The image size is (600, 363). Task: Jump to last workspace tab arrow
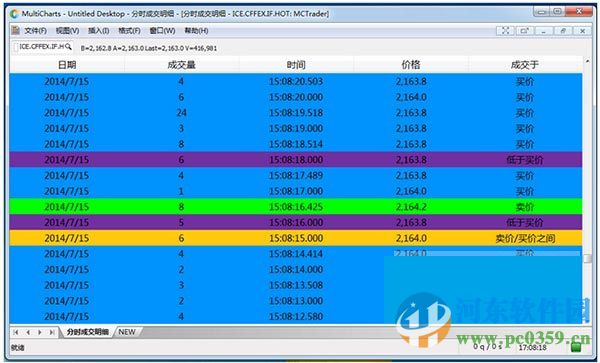tap(52, 332)
